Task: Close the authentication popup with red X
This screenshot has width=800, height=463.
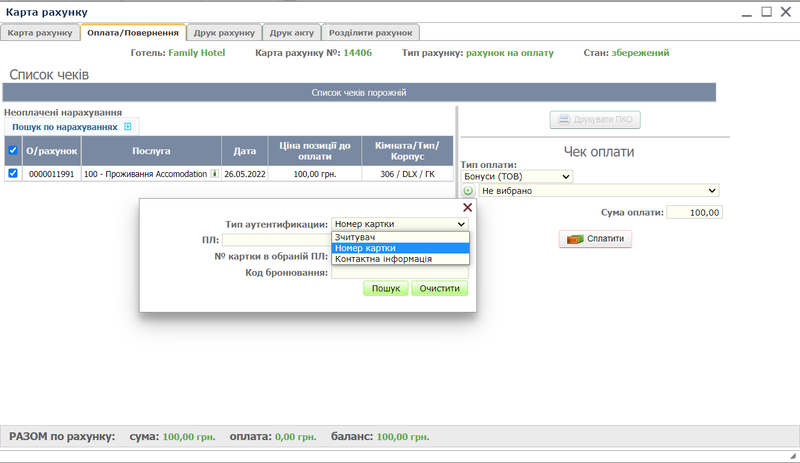Action: click(467, 207)
